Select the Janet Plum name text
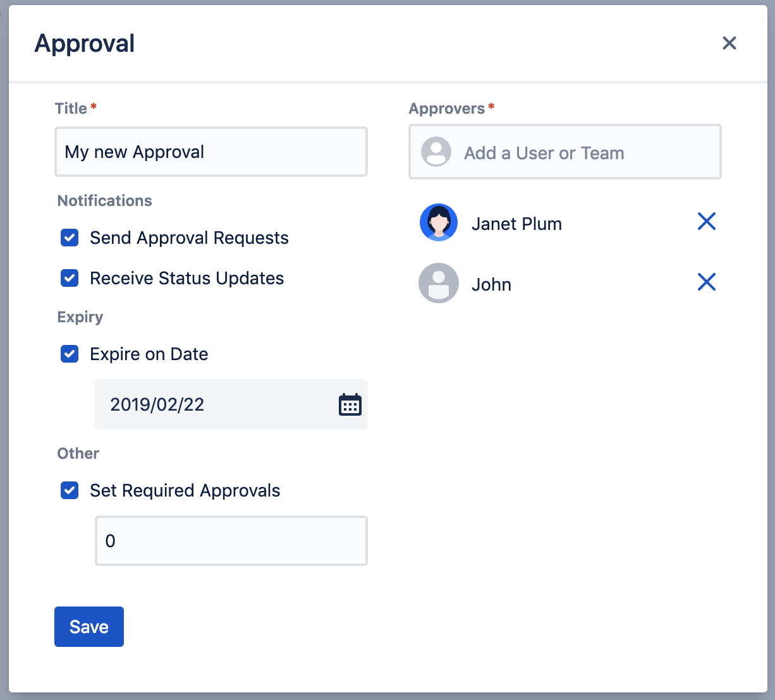 516,224
